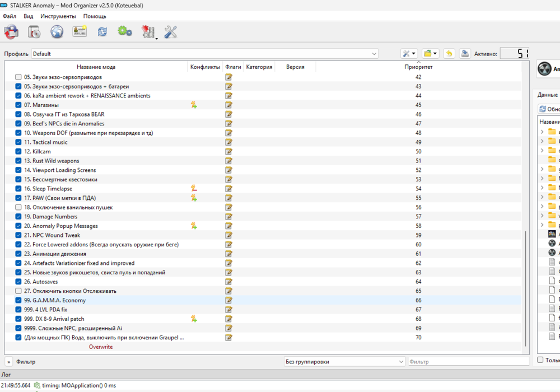This screenshot has width=560, height=392.
Task: Click the create backup icon
Action: pyautogui.click(x=465, y=54)
